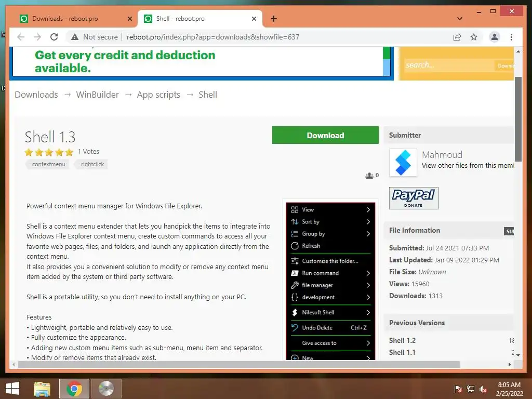
Task: Click the fifth rating star
Action: coord(70,152)
